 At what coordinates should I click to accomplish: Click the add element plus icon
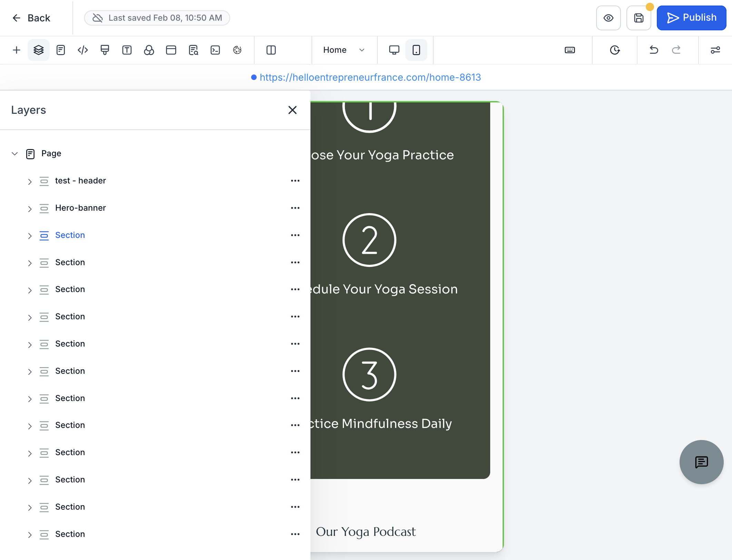click(x=16, y=50)
